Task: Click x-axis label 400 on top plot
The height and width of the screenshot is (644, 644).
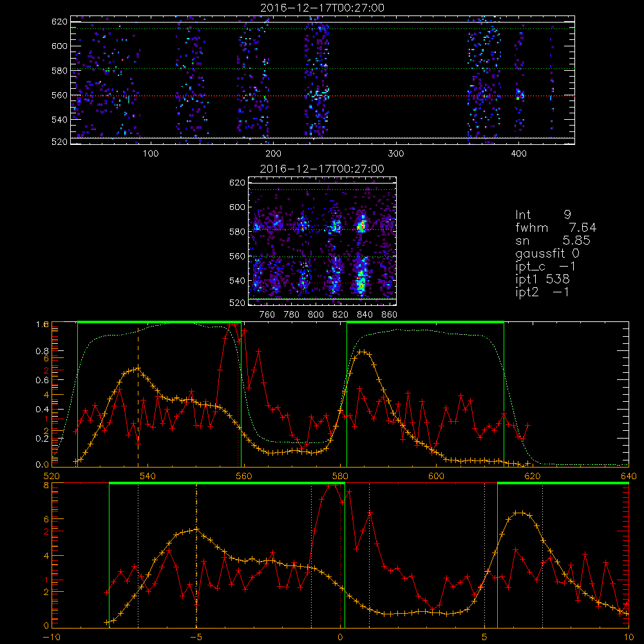Action: (x=518, y=154)
